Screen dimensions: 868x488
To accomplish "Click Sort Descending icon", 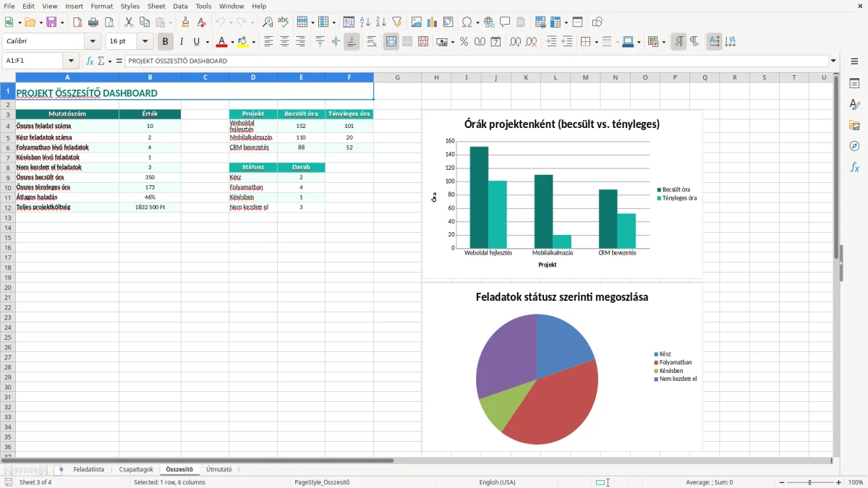I will (381, 22).
